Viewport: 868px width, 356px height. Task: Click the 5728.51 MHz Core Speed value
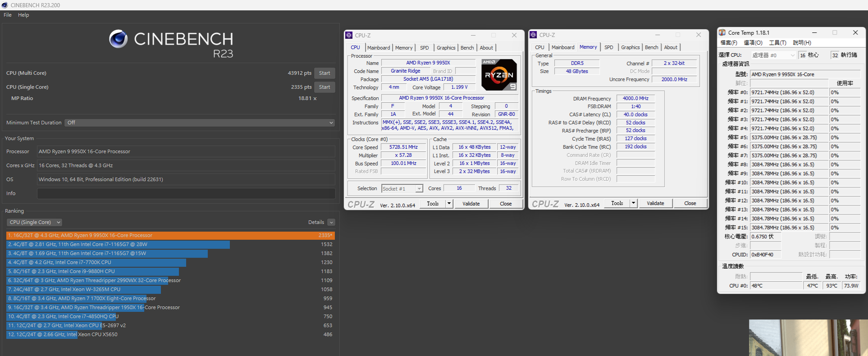(x=403, y=147)
